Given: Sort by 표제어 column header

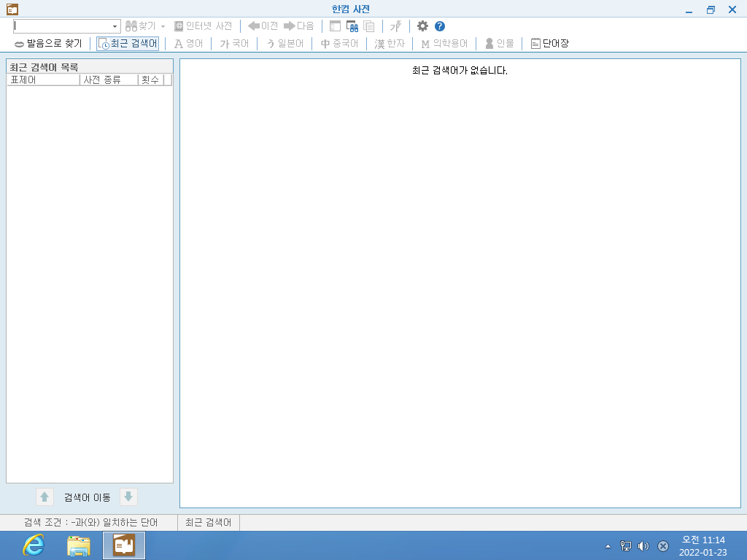Looking at the screenshot, I should (43, 80).
